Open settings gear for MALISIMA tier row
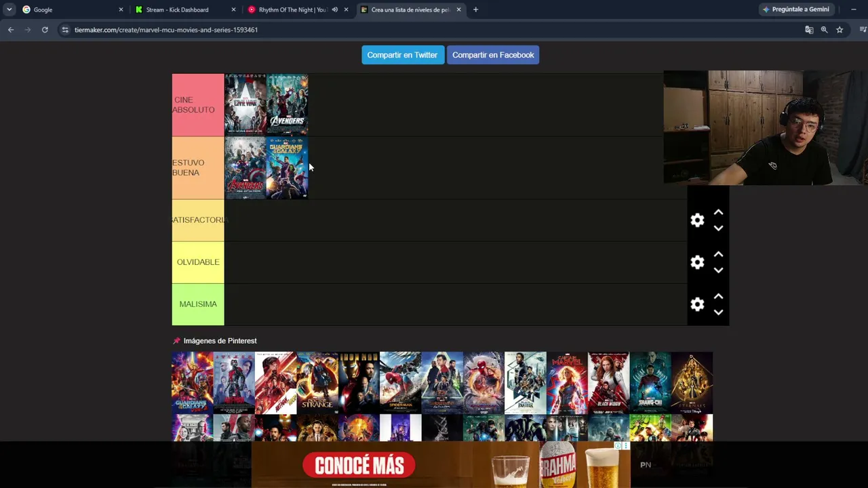Screen dimensions: 868x488 tap(697, 304)
